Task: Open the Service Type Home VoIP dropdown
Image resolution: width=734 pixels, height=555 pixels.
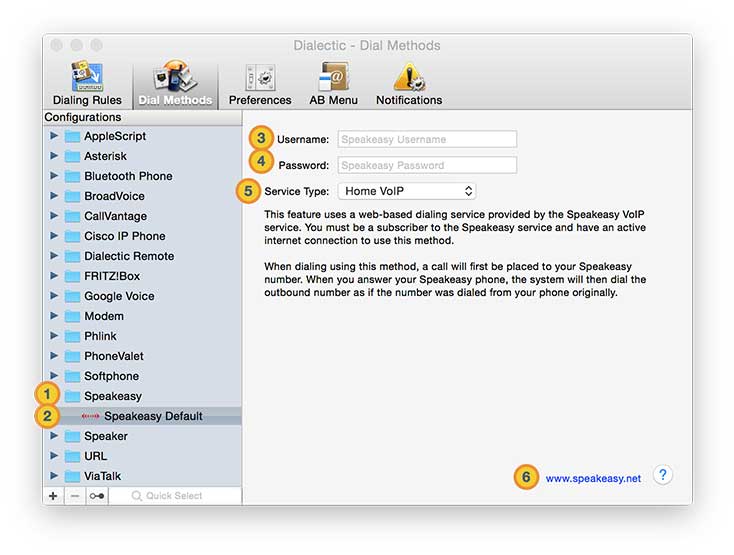Action: coord(407,191)
